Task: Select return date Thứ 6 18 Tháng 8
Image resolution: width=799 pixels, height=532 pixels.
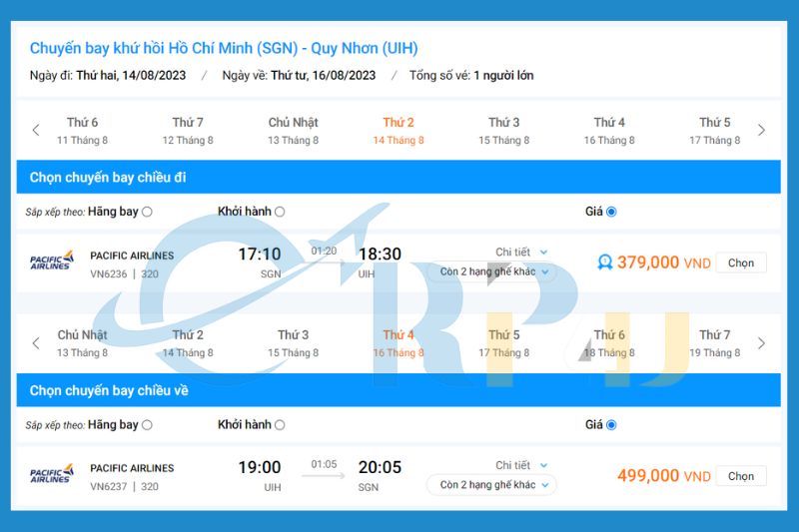Action: click(x=609, y=343)
